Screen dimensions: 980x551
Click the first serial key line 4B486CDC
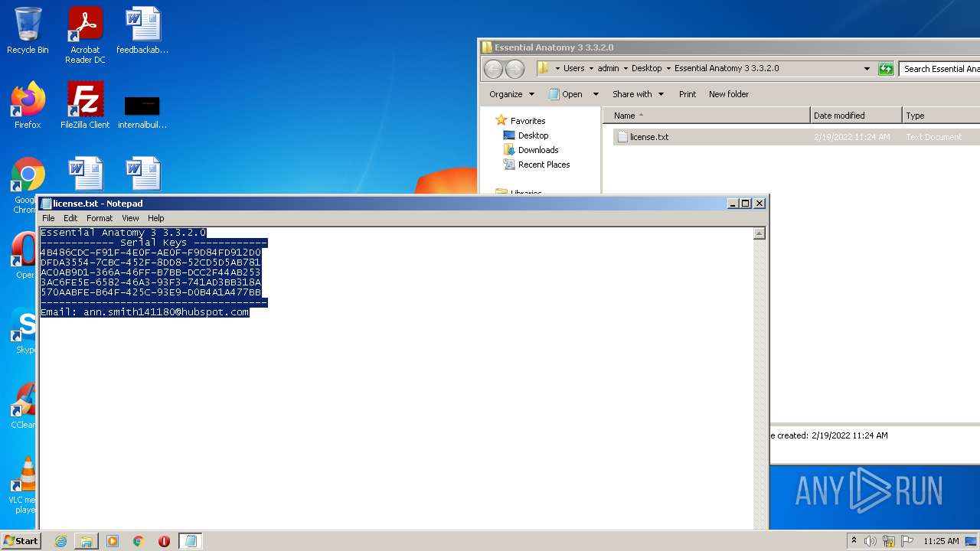click(x=151, y=253)
